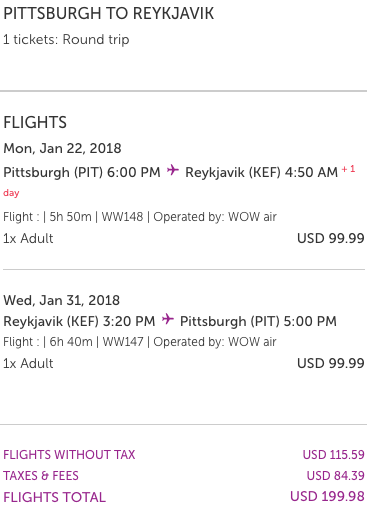Click Pittsburgh (PIT) 6:00 PM departure
This screenshot has width=367, height=509.
(x=82, y=172)
